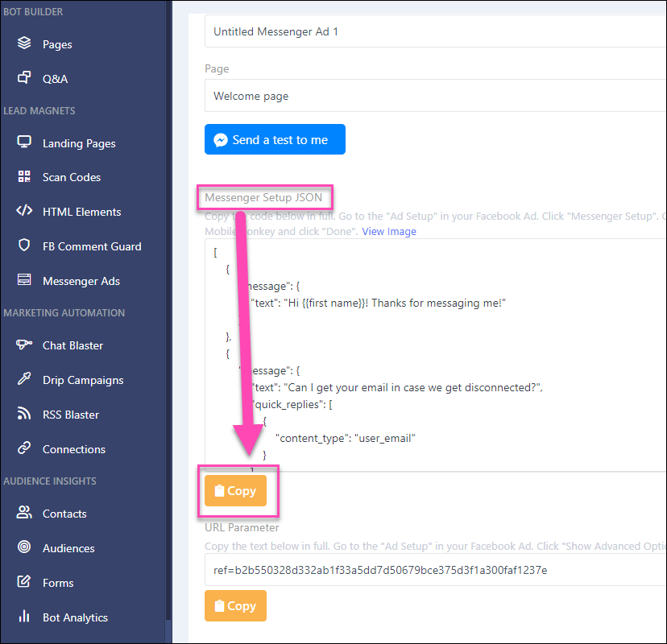Screen dimensions: 667x644
Task: Click the Pages layers icon
Action: click(24, 43)
